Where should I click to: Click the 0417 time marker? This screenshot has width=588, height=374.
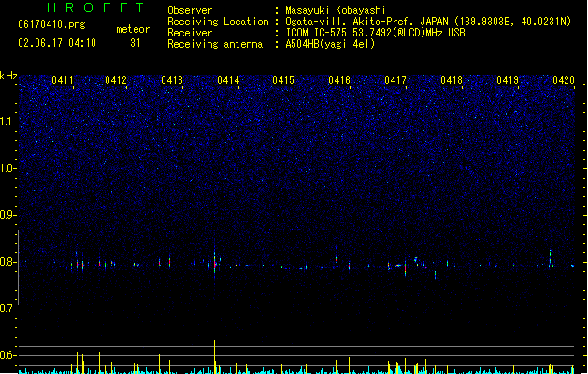[x=395, y=80]
